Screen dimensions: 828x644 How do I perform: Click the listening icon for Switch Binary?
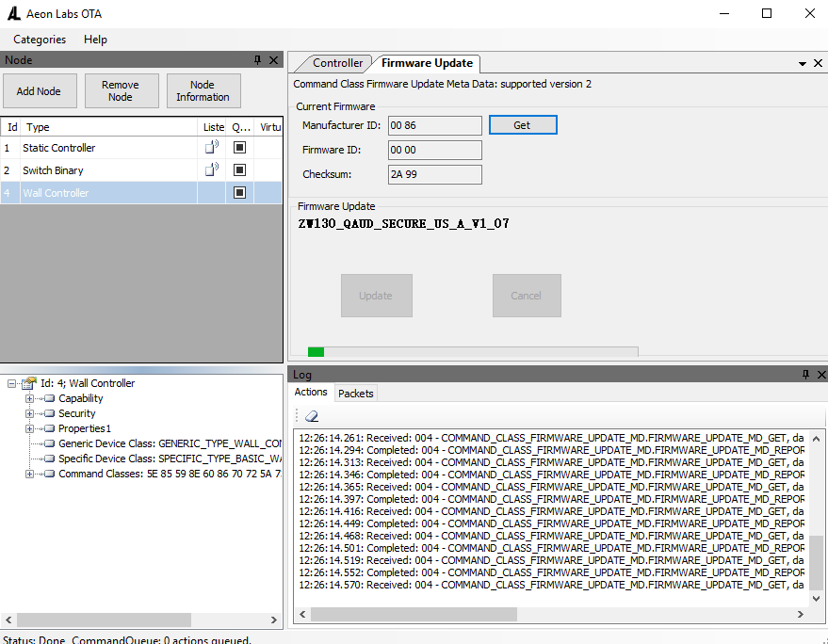(212, 169)
